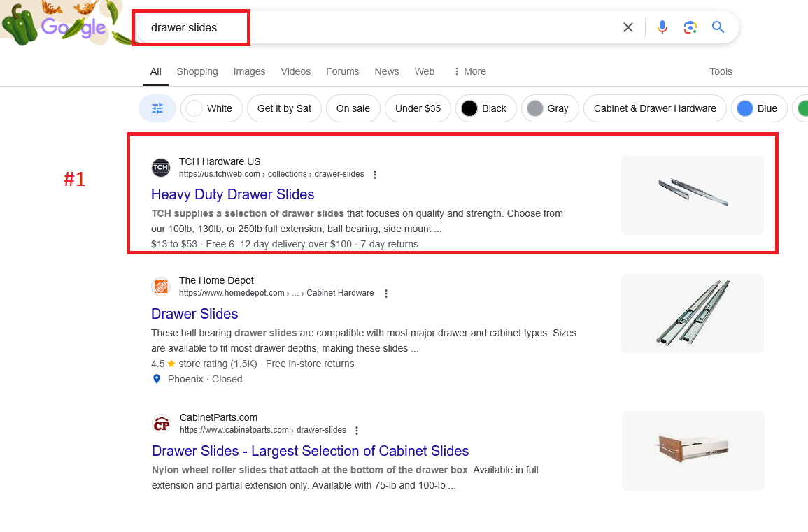Click the TCH Hardware site favicon
The height and width of the screenshot is (532, 808).
click(x=161, y=168)
